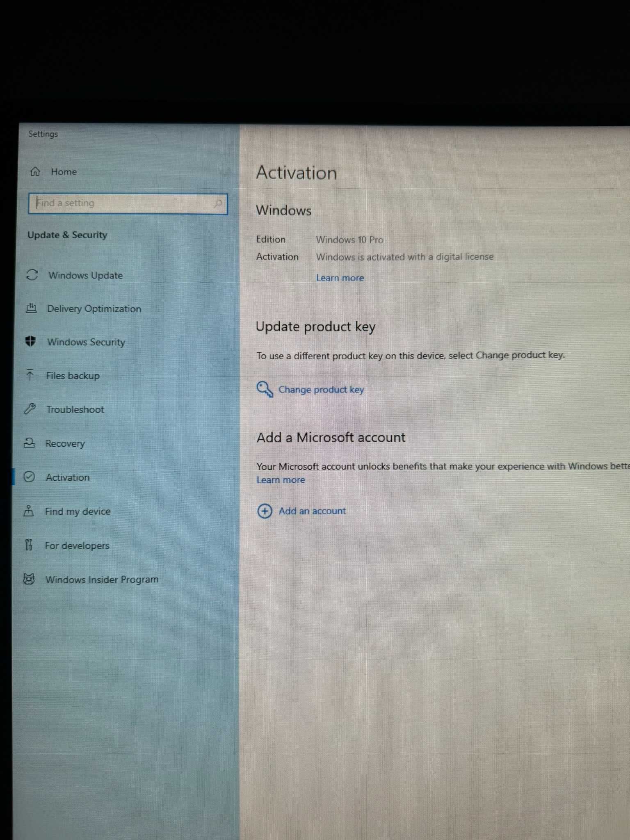Click the Windows Update sync icon

point(32,275)
